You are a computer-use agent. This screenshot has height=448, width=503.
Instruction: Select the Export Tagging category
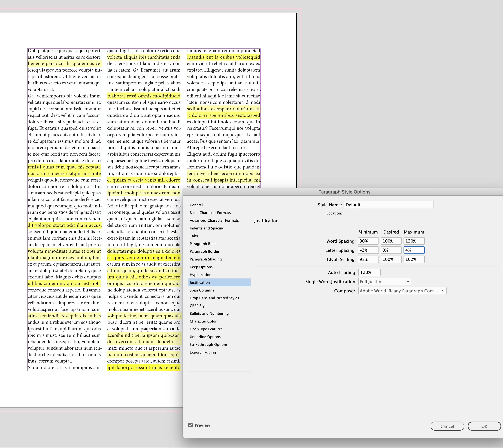203,352
